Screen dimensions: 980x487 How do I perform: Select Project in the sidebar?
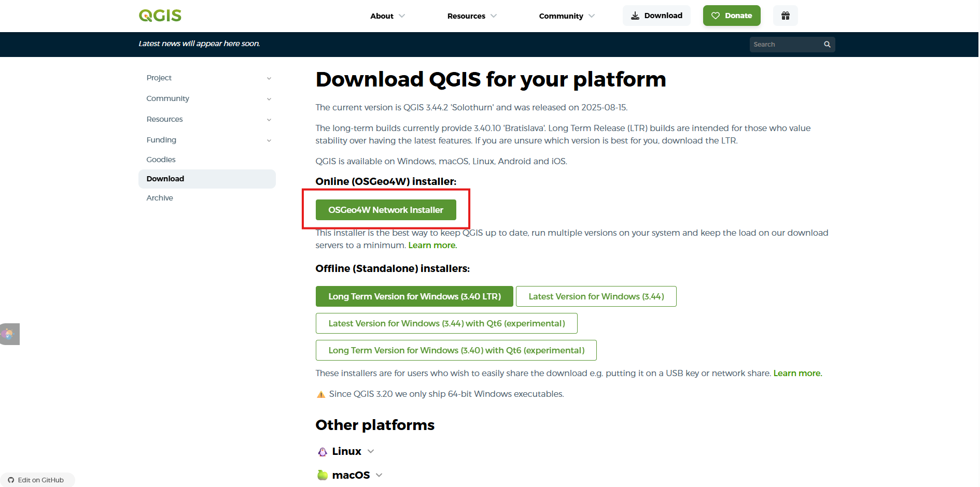coord(159,78)
